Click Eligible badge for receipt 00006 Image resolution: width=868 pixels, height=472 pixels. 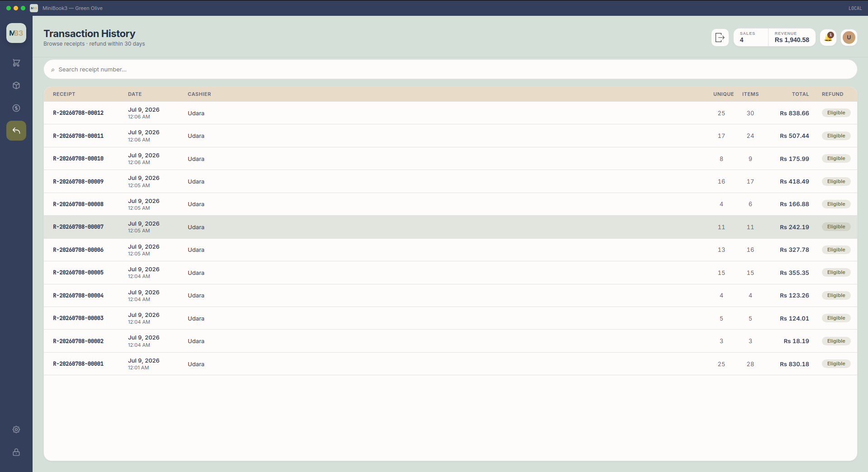coord(836,250)
